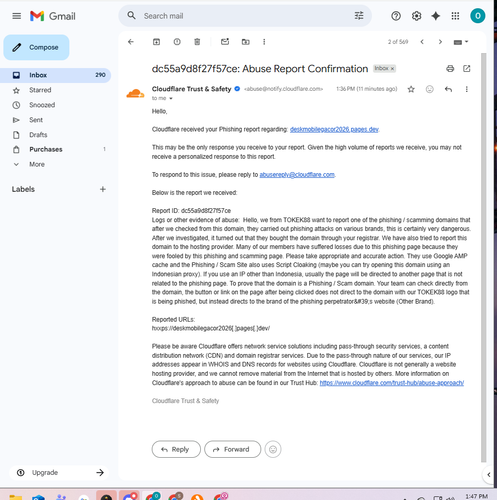This screenshot has height=500, width=497.
Task: Delete this email with the trash icon
Action: (x=197, y=42)
